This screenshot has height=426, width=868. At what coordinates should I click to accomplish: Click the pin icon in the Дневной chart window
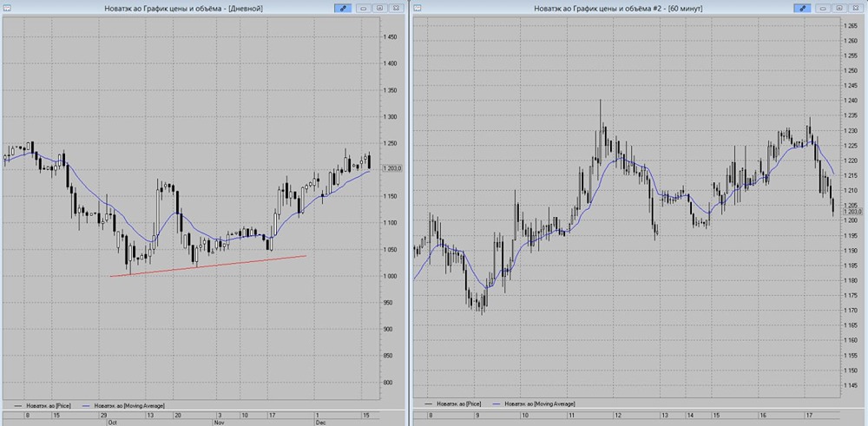343,8
